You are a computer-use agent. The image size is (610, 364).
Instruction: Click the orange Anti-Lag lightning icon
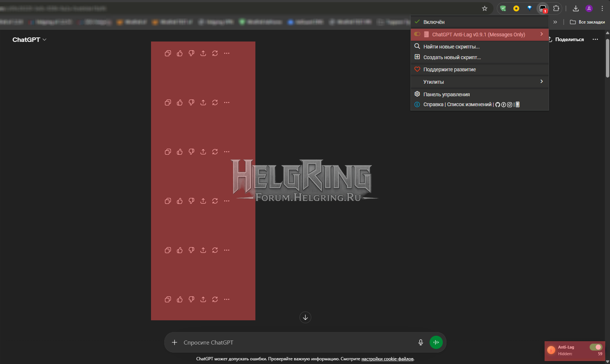(551, 350)
